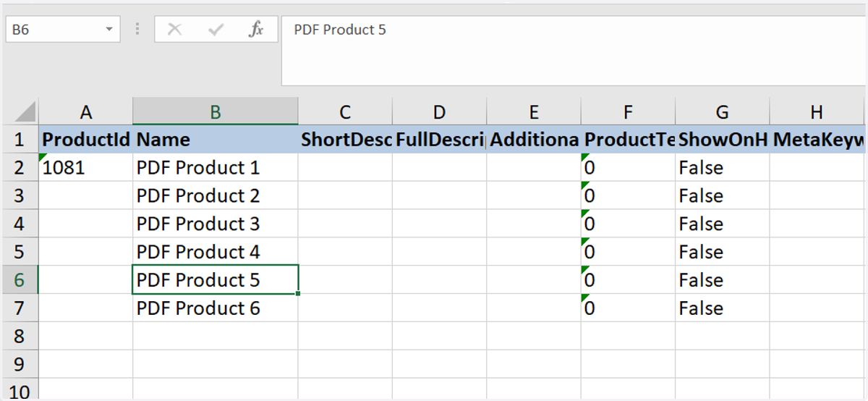The height and width of the screenshot is (401, 868).
Task: Select the PDF Product 6 cell
Action: [216, 308]
